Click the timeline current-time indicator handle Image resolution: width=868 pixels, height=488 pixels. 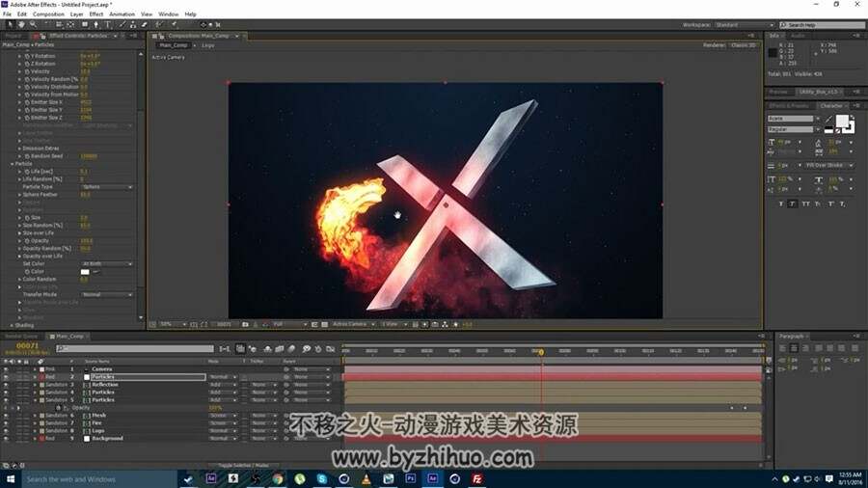click(x=541, y=352)
